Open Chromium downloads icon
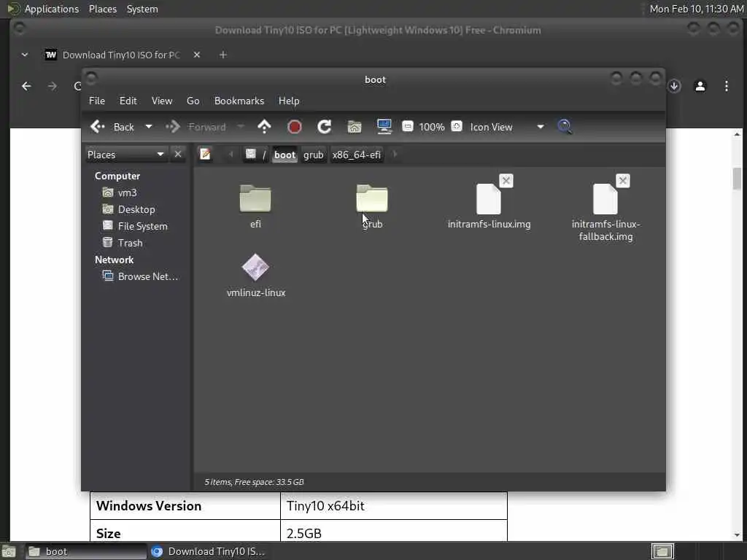Image resolution: width=747 pixels, height=560 pixels. point(674,86)
